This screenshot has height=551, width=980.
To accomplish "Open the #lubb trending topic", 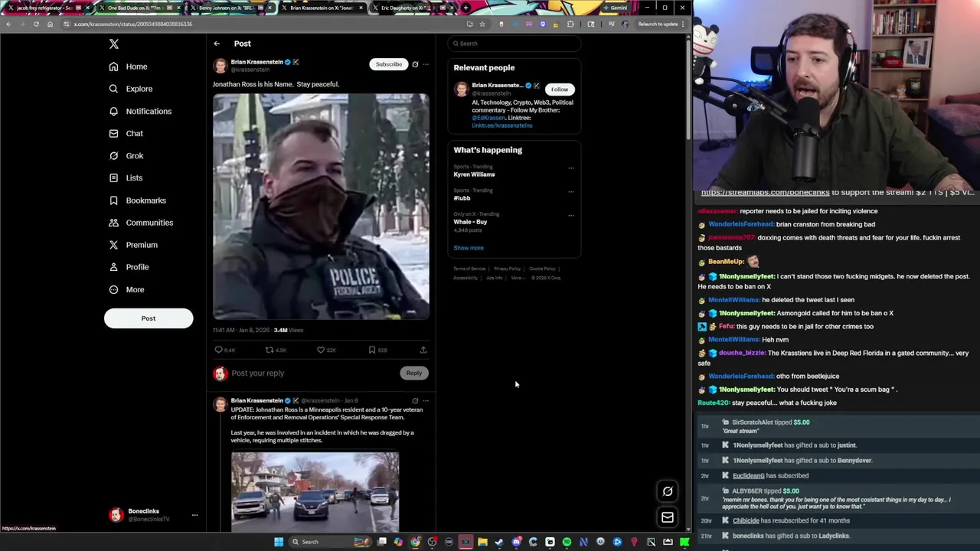I will click(x=462, y=198).
